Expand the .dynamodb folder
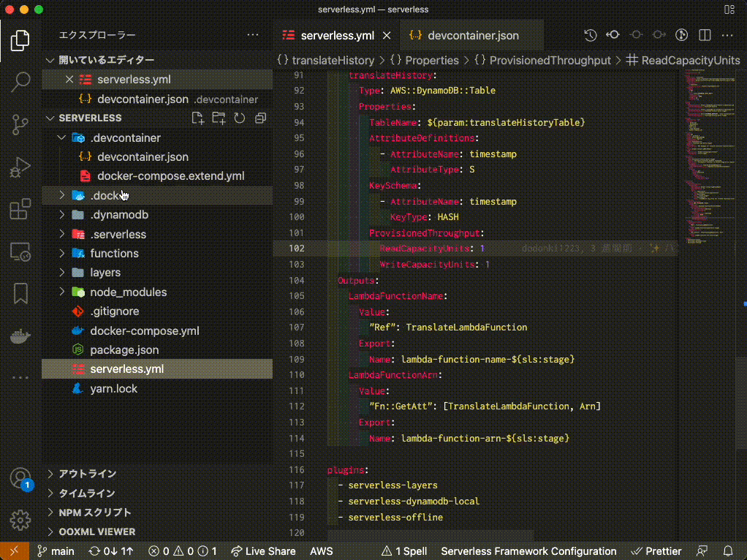Viewport: 747px width, 560px height. (61, 214)
